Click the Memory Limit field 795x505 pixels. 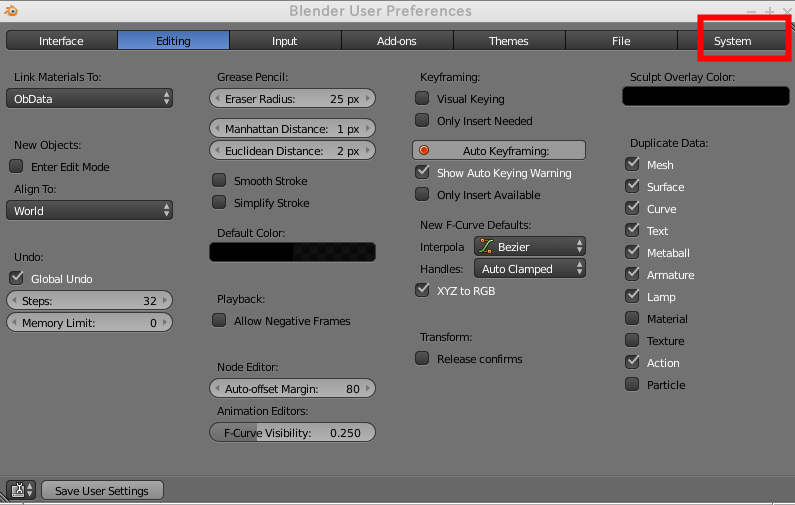click(x=89, y=322)
